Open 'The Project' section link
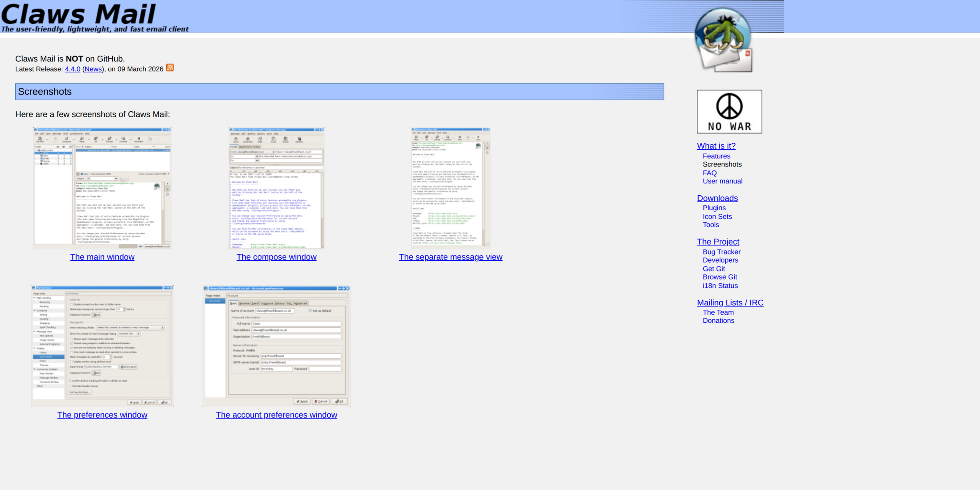This screenshot has height=490, width=980. coord(718,242)
